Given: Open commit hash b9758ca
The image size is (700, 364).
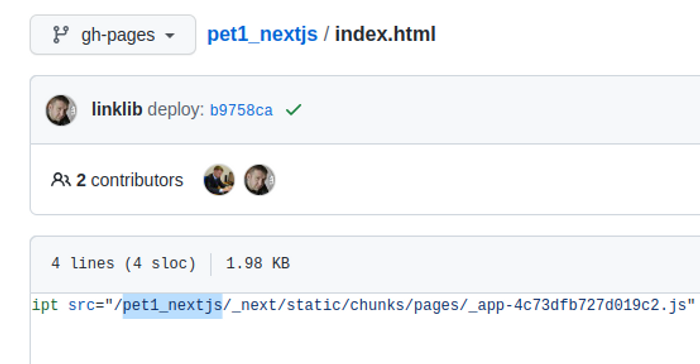Looking at the screenshot, I should pos(241,110).
